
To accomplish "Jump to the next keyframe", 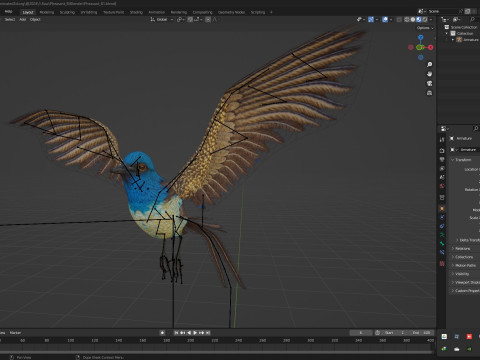I will (201, 333).
